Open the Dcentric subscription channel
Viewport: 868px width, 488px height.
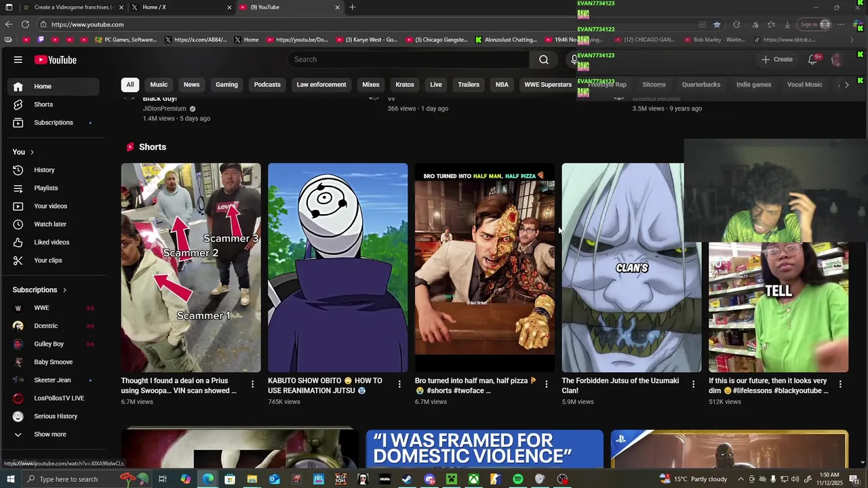[x=53, y=326]
